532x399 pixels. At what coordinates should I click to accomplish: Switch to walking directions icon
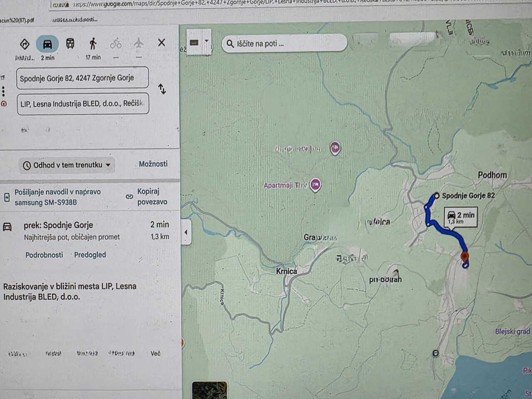pyautogui.click(x=93, y=44)
